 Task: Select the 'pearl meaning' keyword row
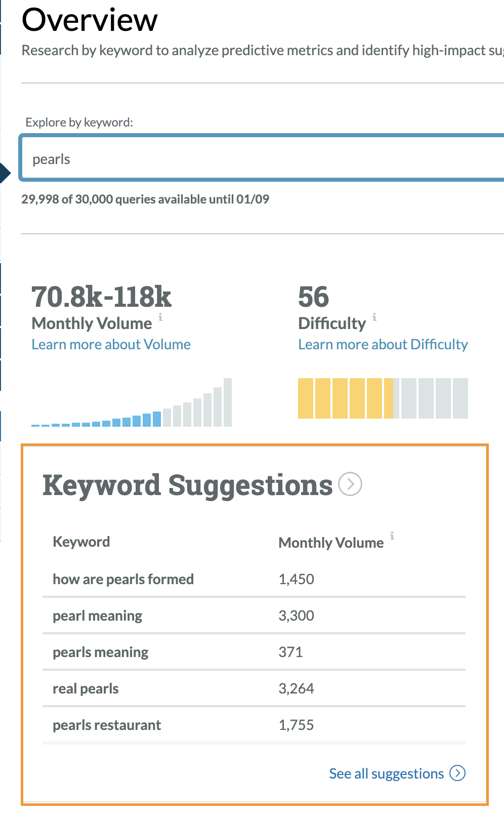[x=98, y=616]
